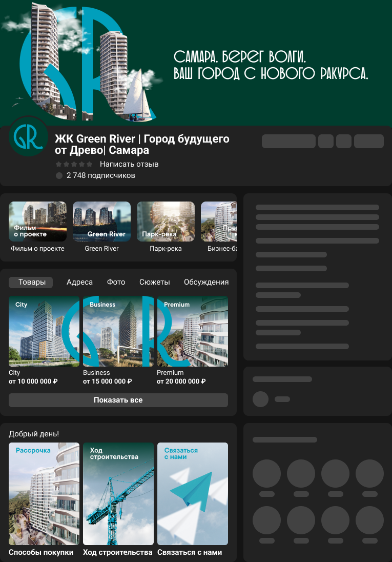Switch to the "Адреса" tab
The width and height of the screenshot is (392, 562).
(x=79, y=283)
